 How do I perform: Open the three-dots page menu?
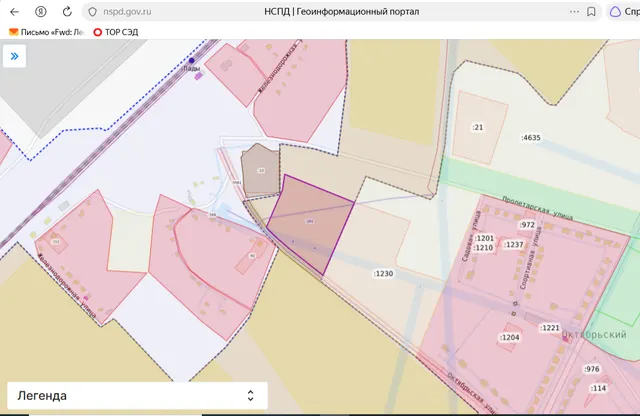coord(574,11)
